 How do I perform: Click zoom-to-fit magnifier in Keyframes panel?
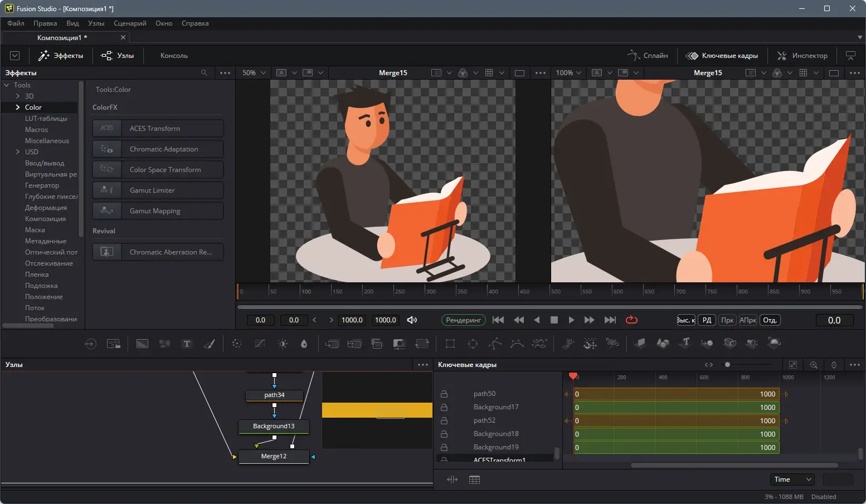[814, 365]
